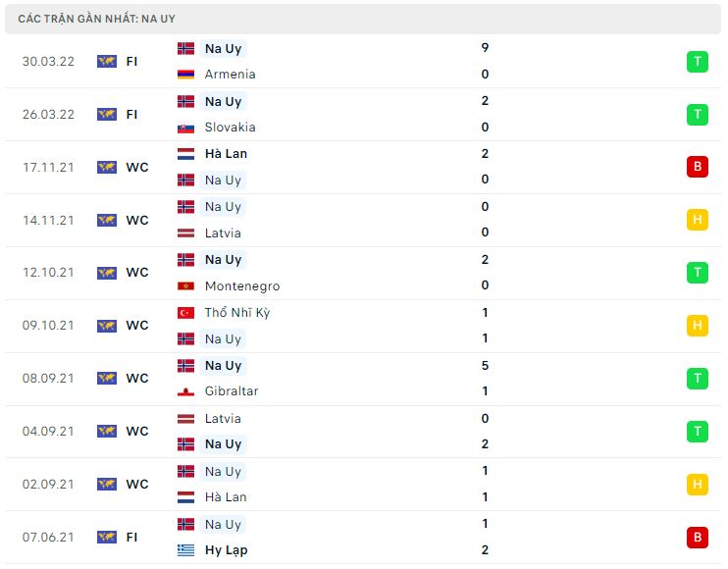Click the Gibraltar flag icon
Viewport: 728px width, 569px height.
tap(185, 391)
